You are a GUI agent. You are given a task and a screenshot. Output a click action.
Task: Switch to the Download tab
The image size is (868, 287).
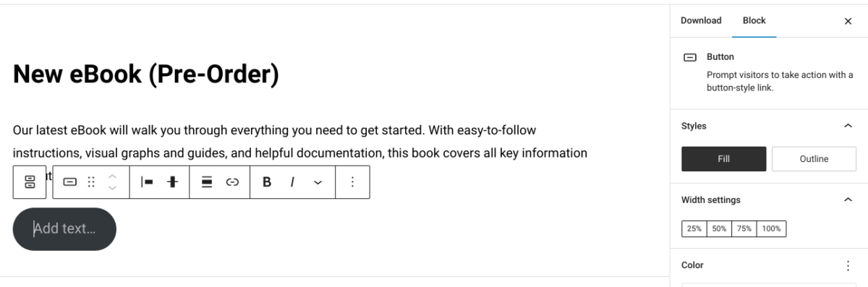(701, 20)
